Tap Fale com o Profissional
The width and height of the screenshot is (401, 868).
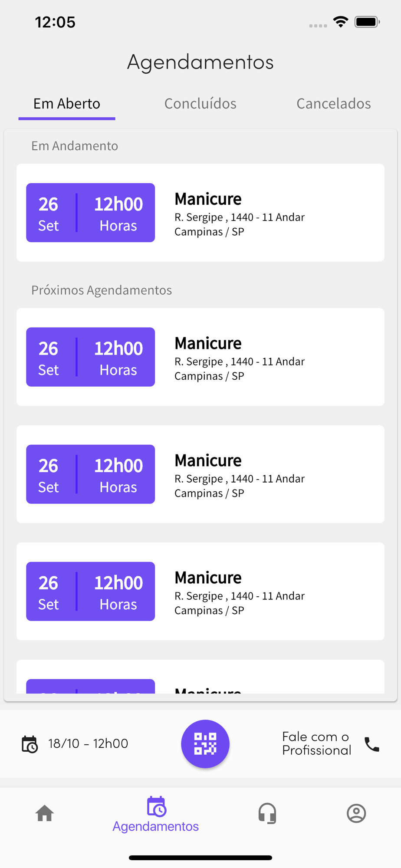point(316,743)
